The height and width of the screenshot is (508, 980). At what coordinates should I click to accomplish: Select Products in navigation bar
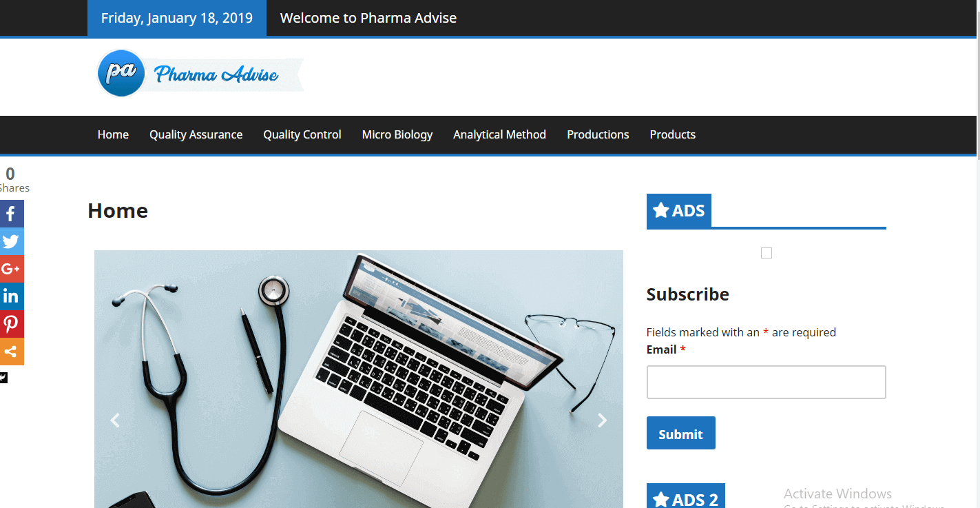click(x=672, y=134)
